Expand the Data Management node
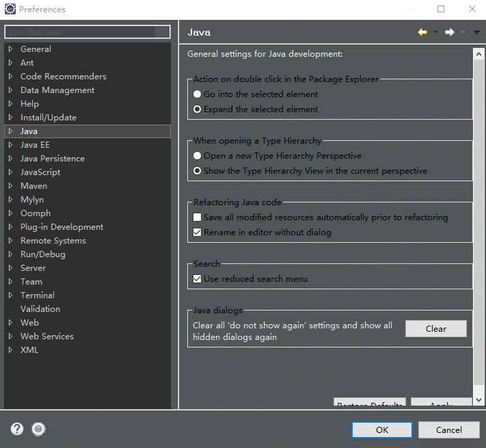486x448 pixels. [x=10, y=90]
